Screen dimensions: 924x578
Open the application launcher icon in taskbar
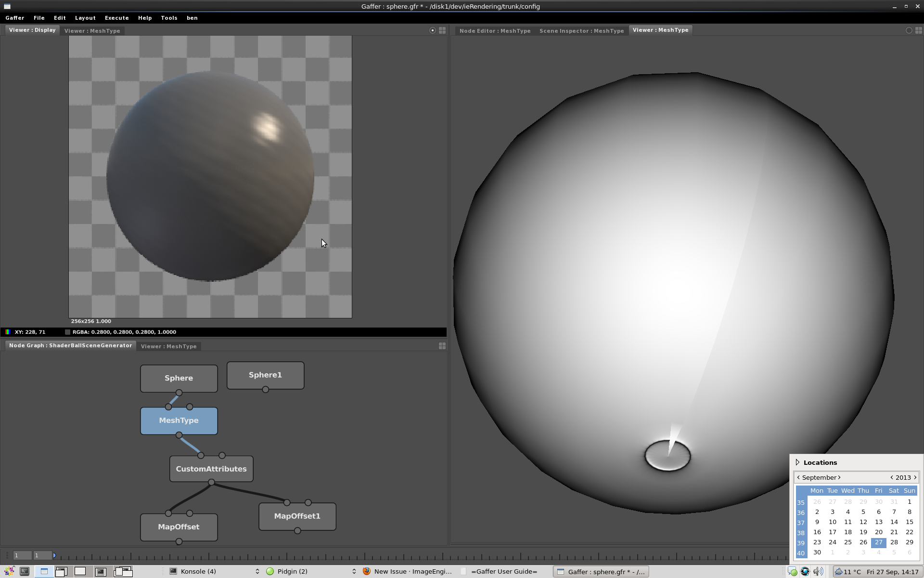pos(9,572)
